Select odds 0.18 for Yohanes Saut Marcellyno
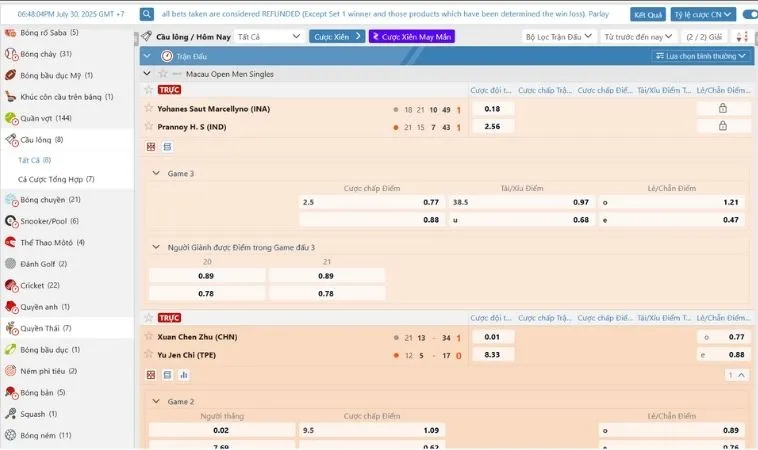758x450 pixels. point(493,109)
